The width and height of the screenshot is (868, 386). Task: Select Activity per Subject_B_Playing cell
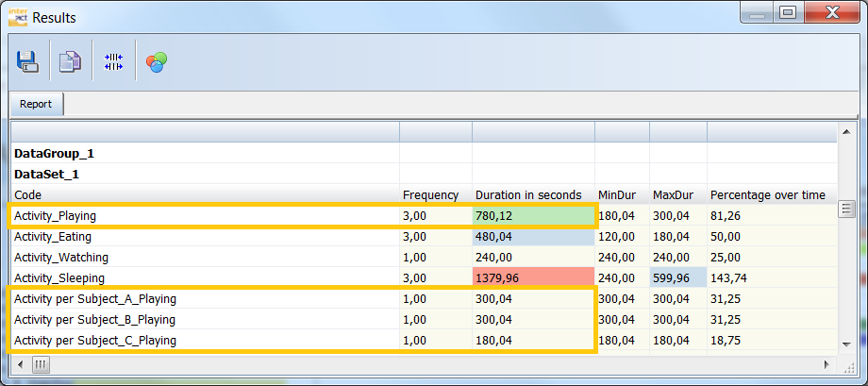[205, 319]
